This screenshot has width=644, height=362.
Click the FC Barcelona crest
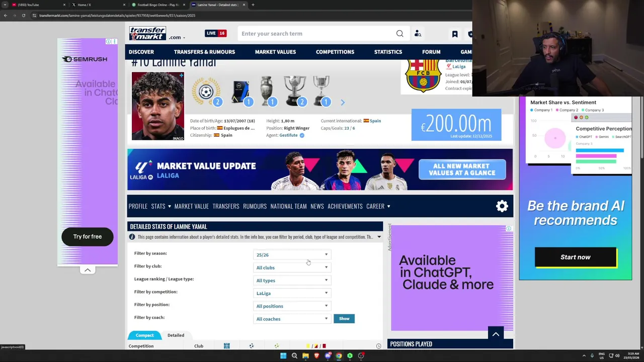423,75
